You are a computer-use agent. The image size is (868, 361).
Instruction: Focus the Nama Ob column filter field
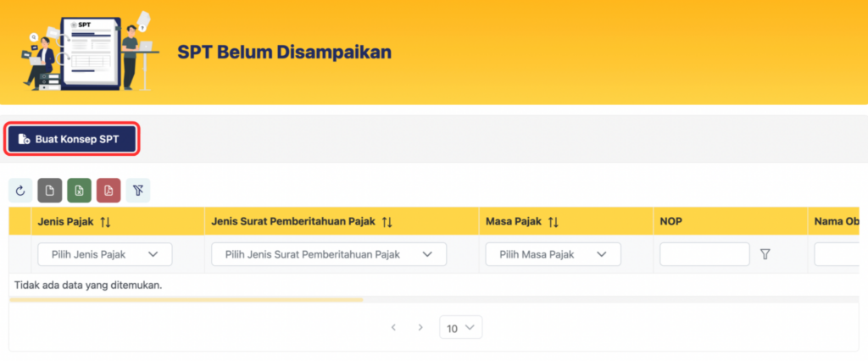tap(839, 254)
